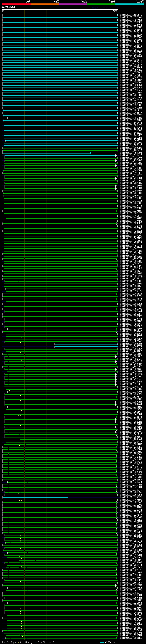Click hit label UniRef100_Q2UCM4
The image size is (146, 644).
[x=131, y=636]
